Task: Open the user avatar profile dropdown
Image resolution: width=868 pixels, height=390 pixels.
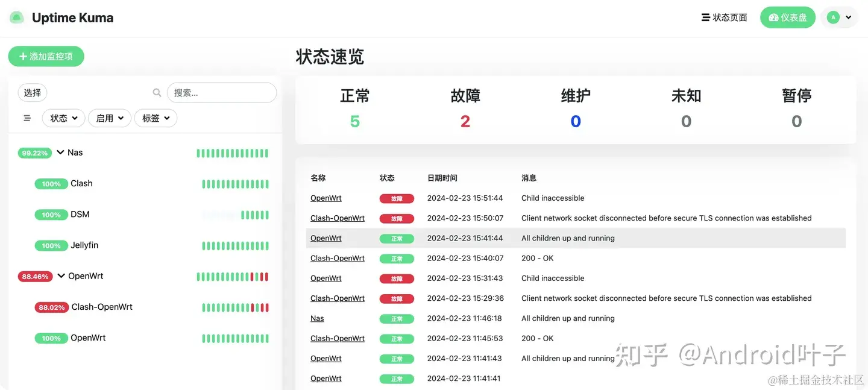Action: pyautogui.click(x=840, y=17)
